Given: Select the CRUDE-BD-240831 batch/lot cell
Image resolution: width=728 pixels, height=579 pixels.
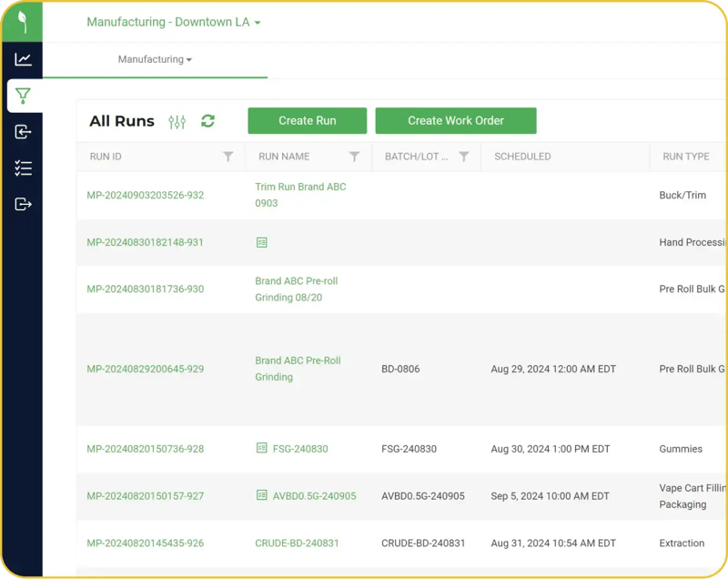Looking at the screenshot, I should click(x=423, y=543).
